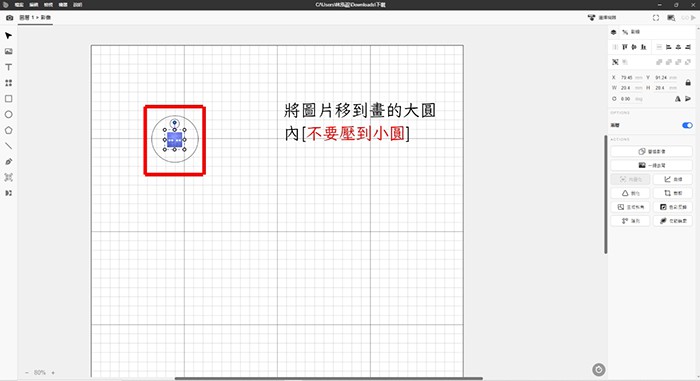Open the curve (曲線) adjustment button
This screenshot has height=381, width=700.
click(673, 179)
